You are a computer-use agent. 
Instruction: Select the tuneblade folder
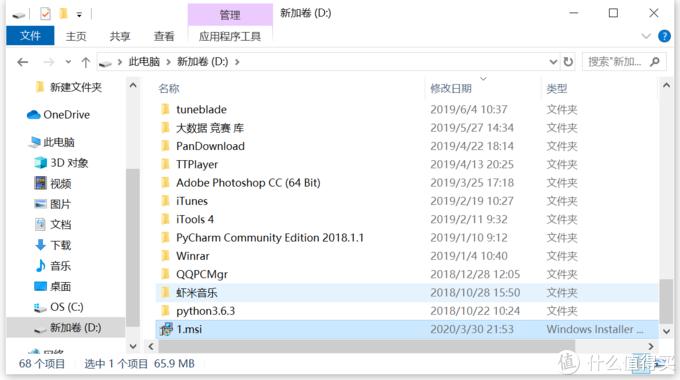point(201,109)
